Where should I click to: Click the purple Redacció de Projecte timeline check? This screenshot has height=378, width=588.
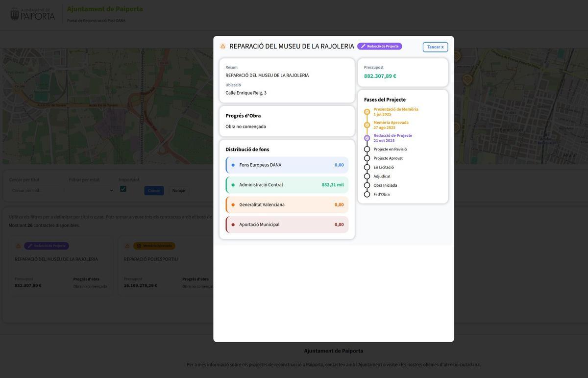click(x=367, y=138)
